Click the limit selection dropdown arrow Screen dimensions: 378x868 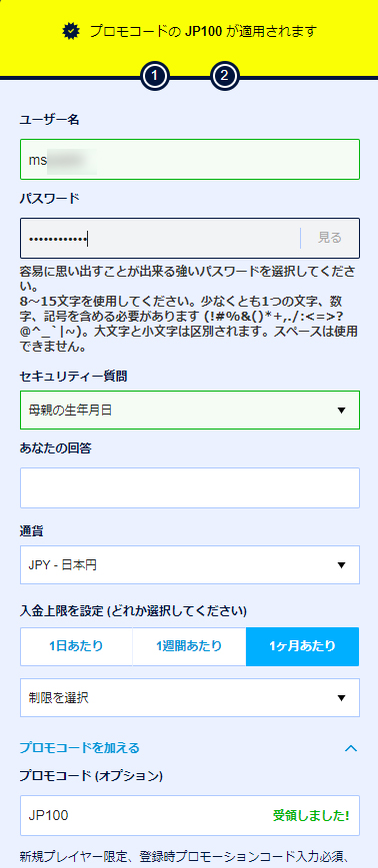(341, 698)
